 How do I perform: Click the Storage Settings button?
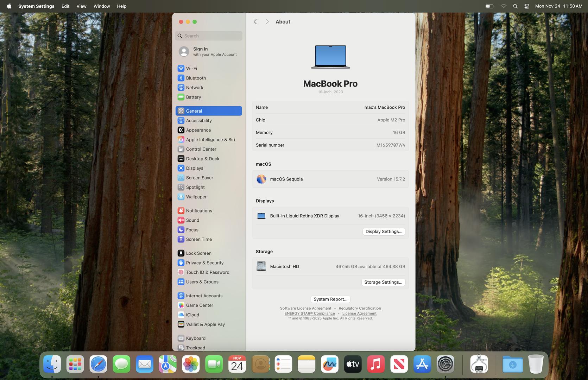tap(383, 282)
